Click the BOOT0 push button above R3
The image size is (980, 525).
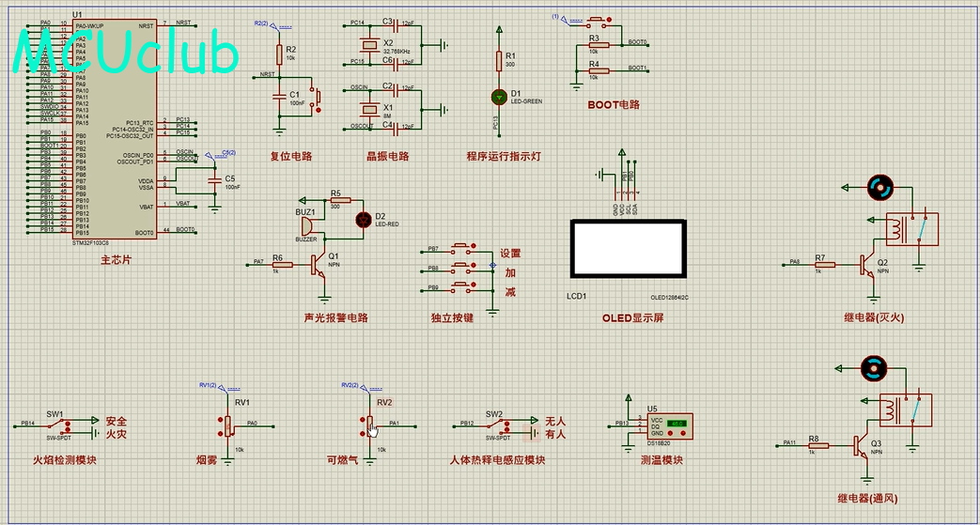[x=597, y=23]
